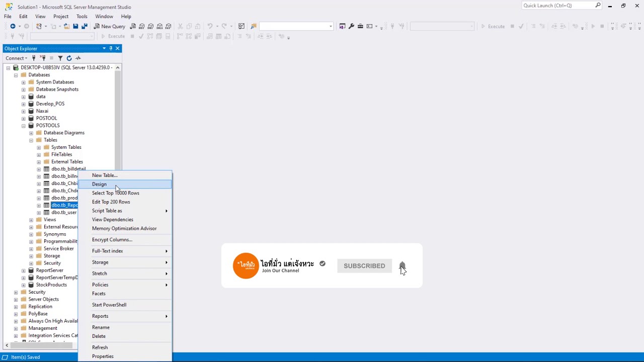Screen dimensions: 644x362
Task: Choose Select Top 1000 Rows
Action: click(x=125, y=193)
